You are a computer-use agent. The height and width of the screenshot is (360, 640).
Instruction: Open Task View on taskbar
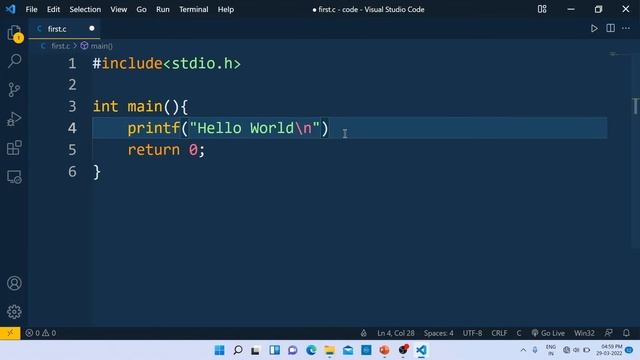click(256, 350)
